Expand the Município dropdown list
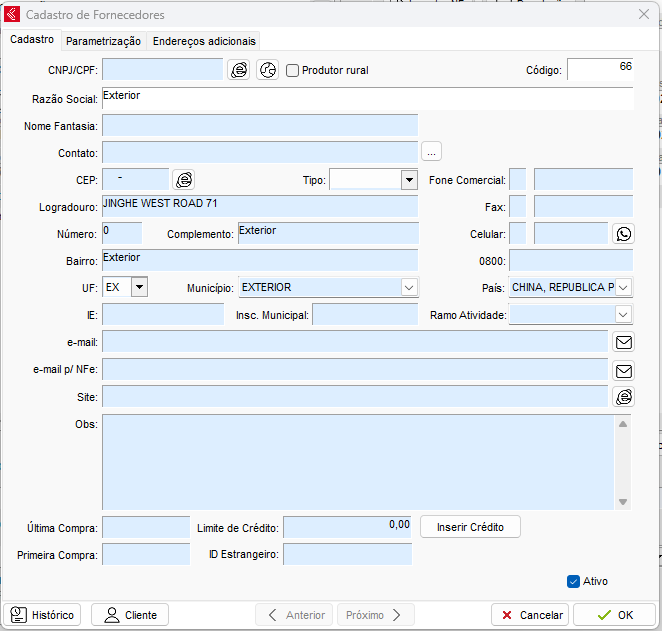Image resolution: width=662 pixels, height=631 pixels. click(x=409, y=287)
